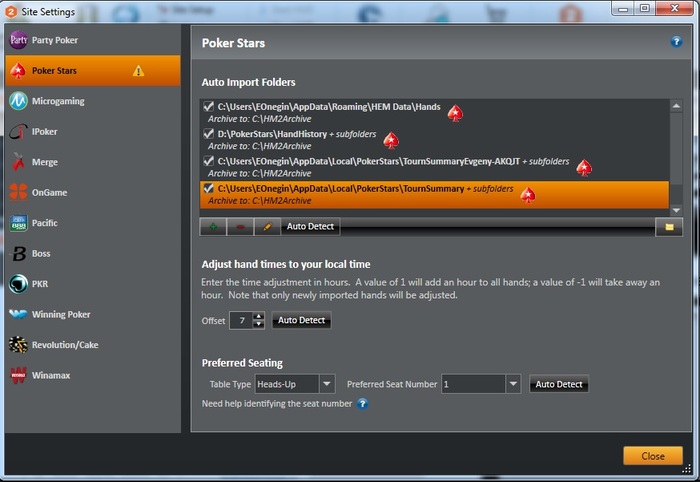Click the Offset value field
Screen dimensions: 700x482
click(x=241, y=320)
